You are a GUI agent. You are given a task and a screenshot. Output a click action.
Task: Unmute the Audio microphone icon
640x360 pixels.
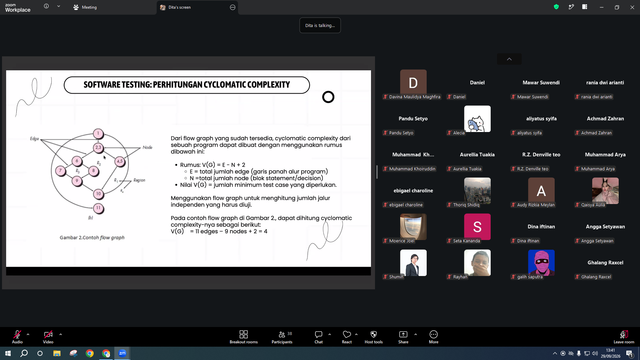pyautogui.click(x=17, y=335)
